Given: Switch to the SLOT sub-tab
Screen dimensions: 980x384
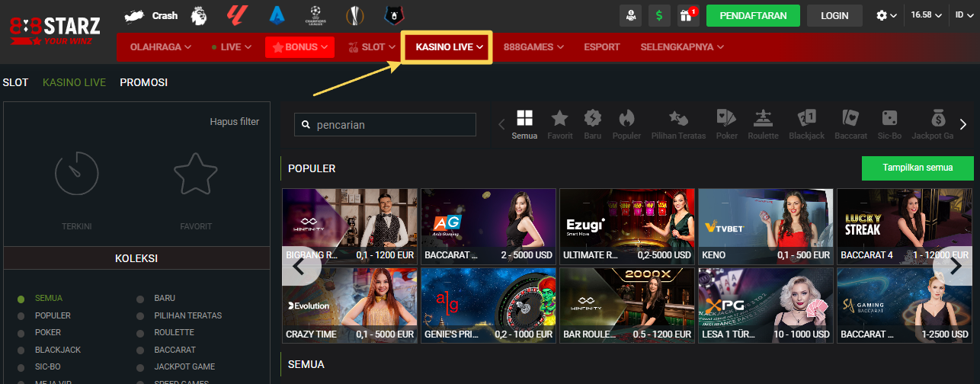Looking at the screenshot, I should click(15, 82).
